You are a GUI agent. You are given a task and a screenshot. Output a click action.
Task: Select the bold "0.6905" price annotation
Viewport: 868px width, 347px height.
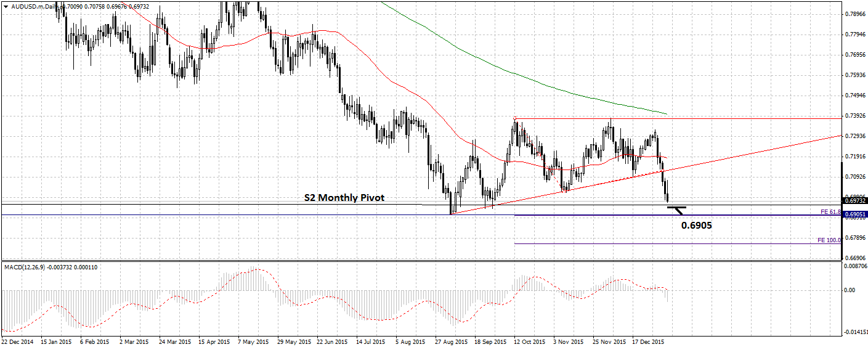pyautogui.click(x=696, y=226)
